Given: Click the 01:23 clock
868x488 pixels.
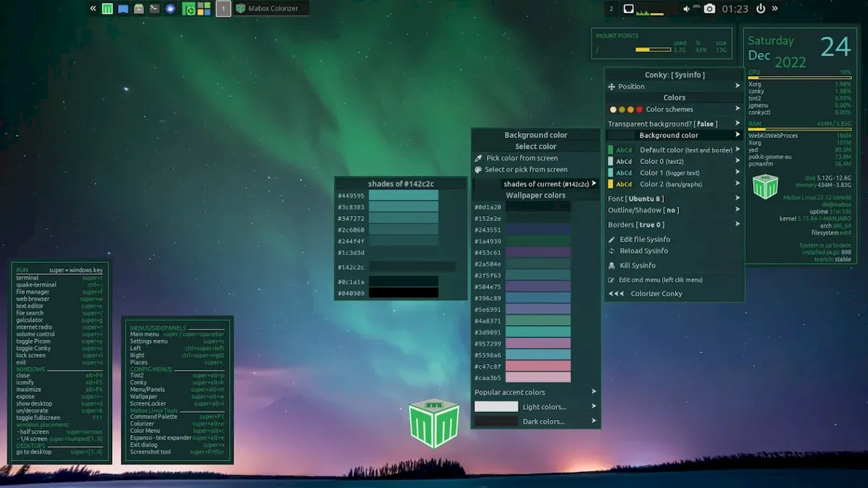Looking at the screenshot, I should 735,9.
